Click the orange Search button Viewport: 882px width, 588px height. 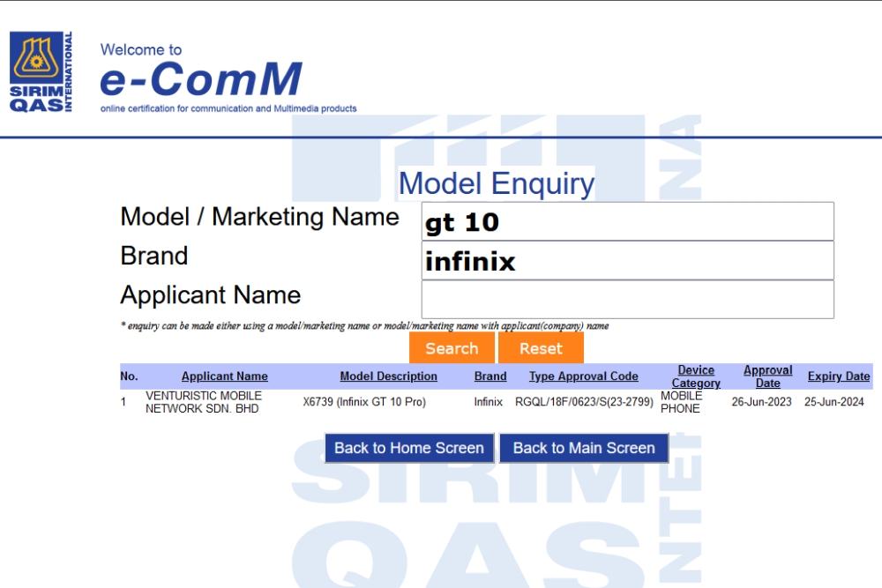pyautogui.click(x=452, y=348)
